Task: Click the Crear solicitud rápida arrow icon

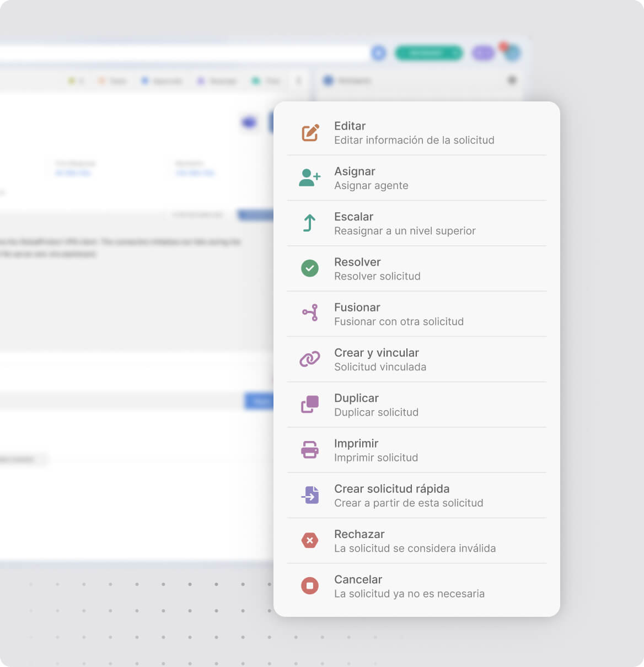Action: point(309,495)
